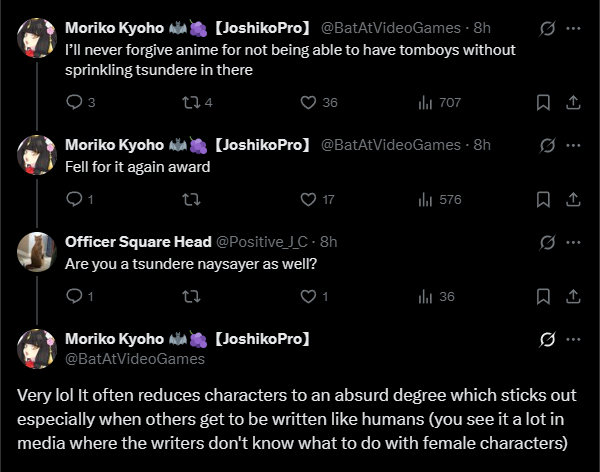Share the first tweet about tomboys
600x472 pixels.
pos(573,102)
